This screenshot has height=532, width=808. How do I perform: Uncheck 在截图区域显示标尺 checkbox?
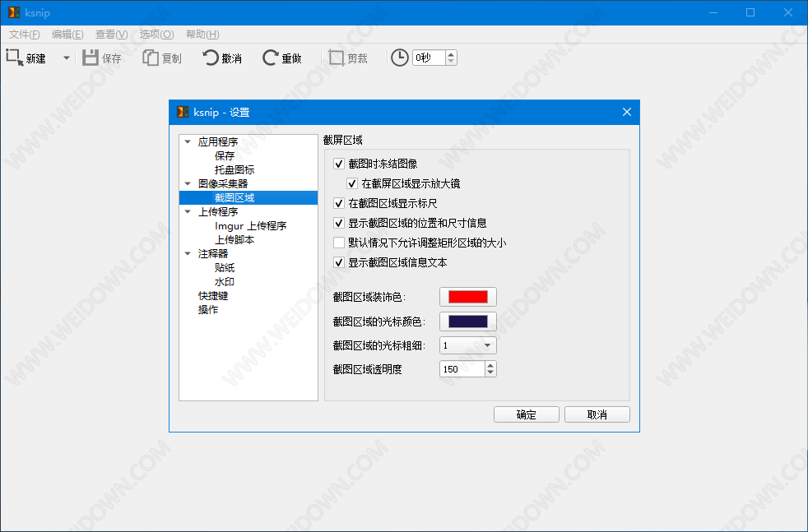(338, 203)
